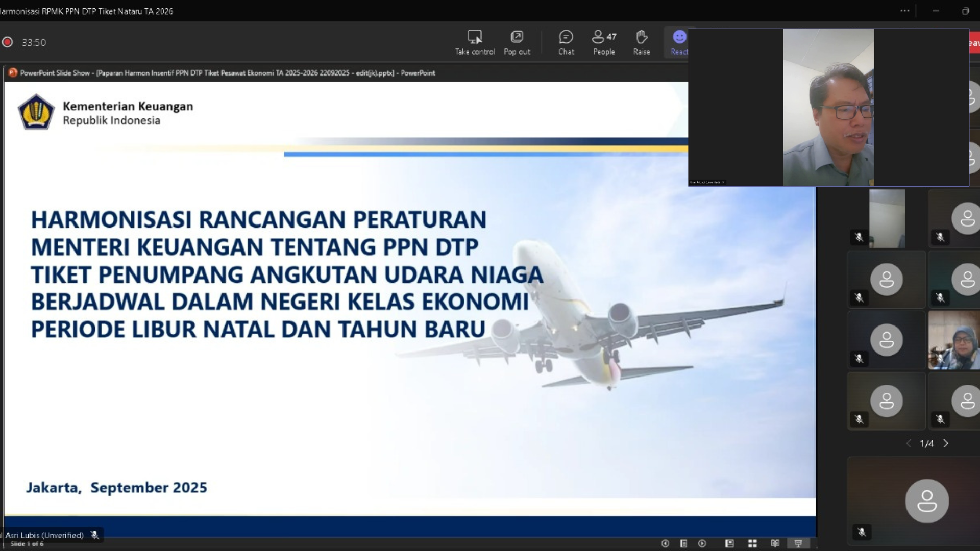
Task: Open the slide menu icon between arrows
Action: [683, 543]
